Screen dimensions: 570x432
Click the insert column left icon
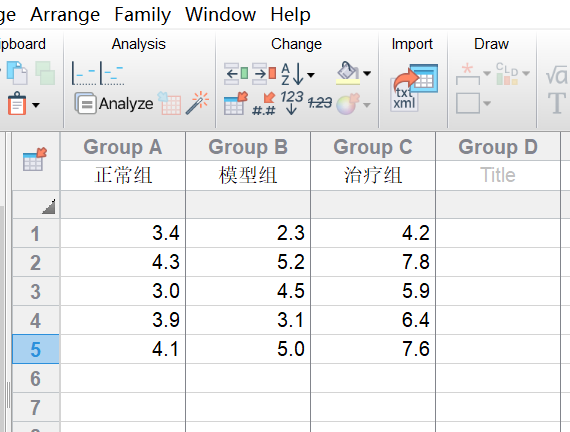236,74
